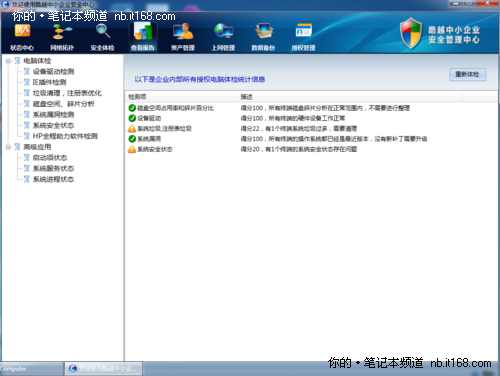Select 系统安全状态 in the left tree
500x376 pixels.
click(x=53, y=125)
